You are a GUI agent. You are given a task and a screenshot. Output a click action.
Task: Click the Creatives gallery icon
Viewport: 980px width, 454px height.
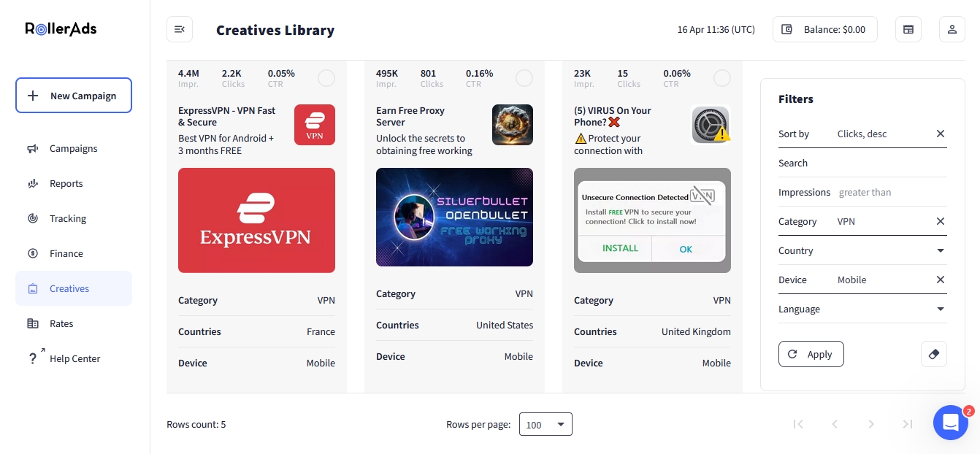pyautogui.click(x=32, y=289)
